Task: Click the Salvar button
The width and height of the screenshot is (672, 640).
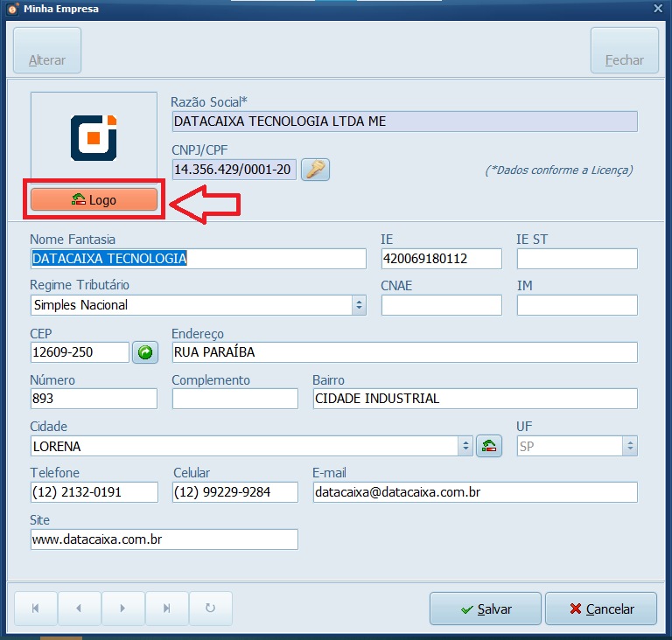Action: 486,609
